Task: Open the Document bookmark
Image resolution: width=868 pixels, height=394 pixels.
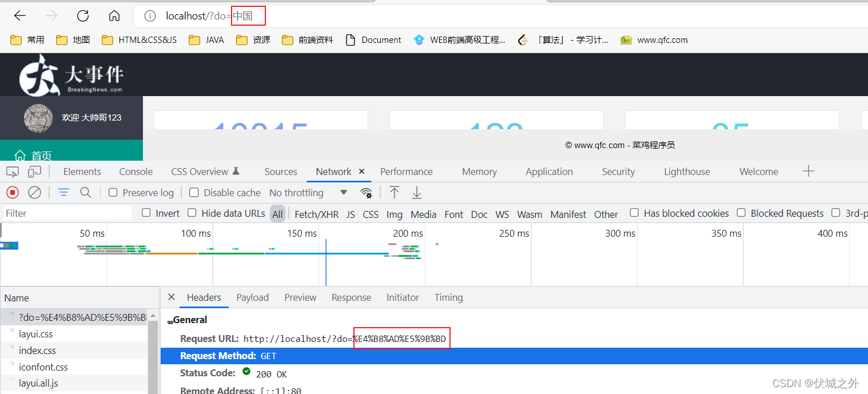Action: click(373, 40)
